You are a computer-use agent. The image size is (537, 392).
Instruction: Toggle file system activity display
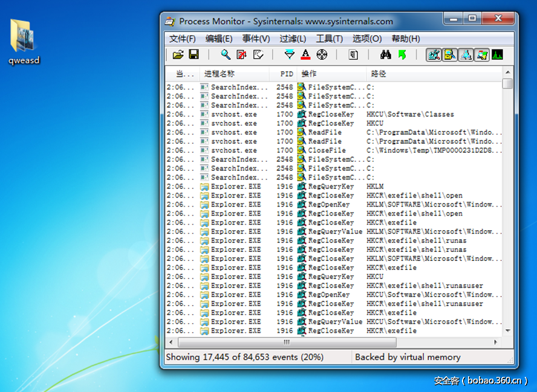(450, 55)
